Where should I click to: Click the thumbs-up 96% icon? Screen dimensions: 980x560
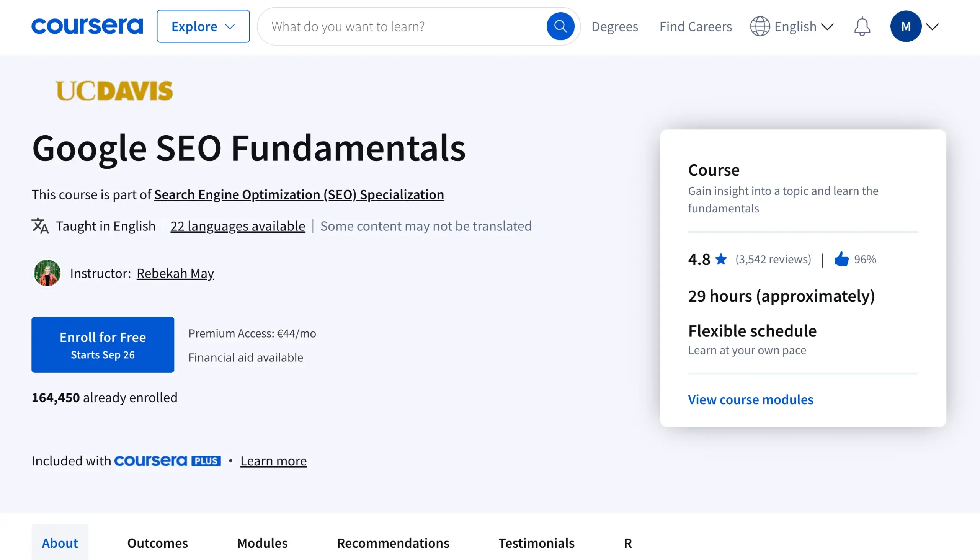841,259
